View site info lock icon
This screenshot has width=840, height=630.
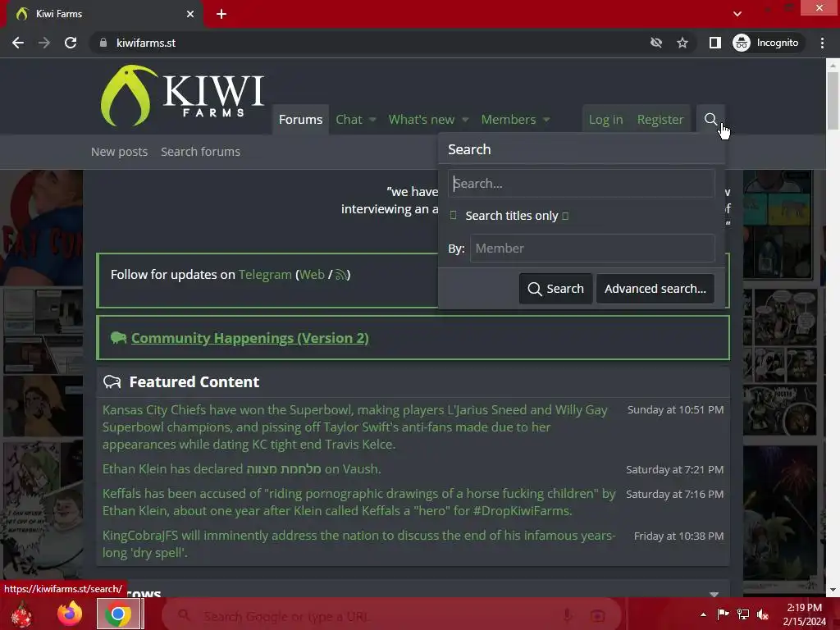(103, 43)
